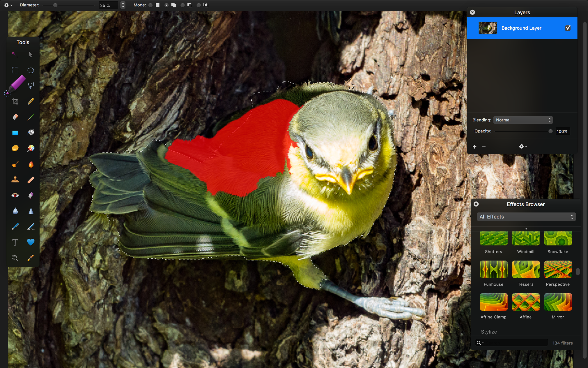Viewport: 588px width, 368px height.
Task: Select the Zoom magnifier tool
Action: 15,258
